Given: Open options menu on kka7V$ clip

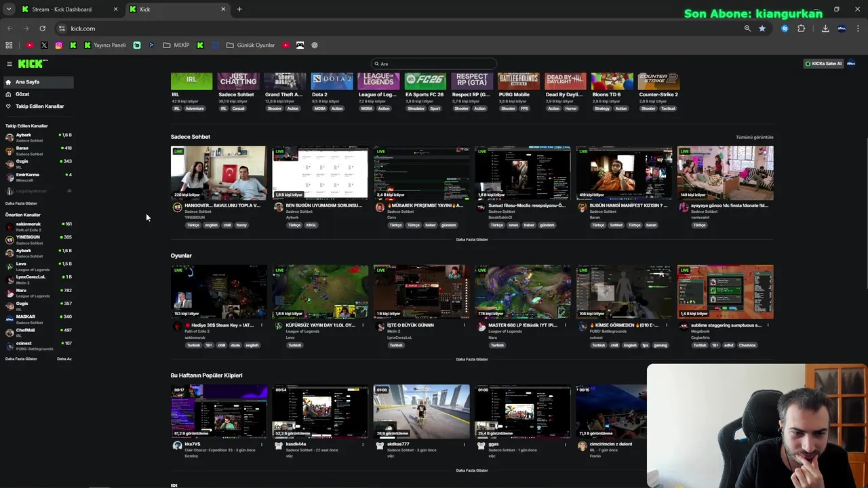Looking at the screenshot, I should [x=262, y=445].
